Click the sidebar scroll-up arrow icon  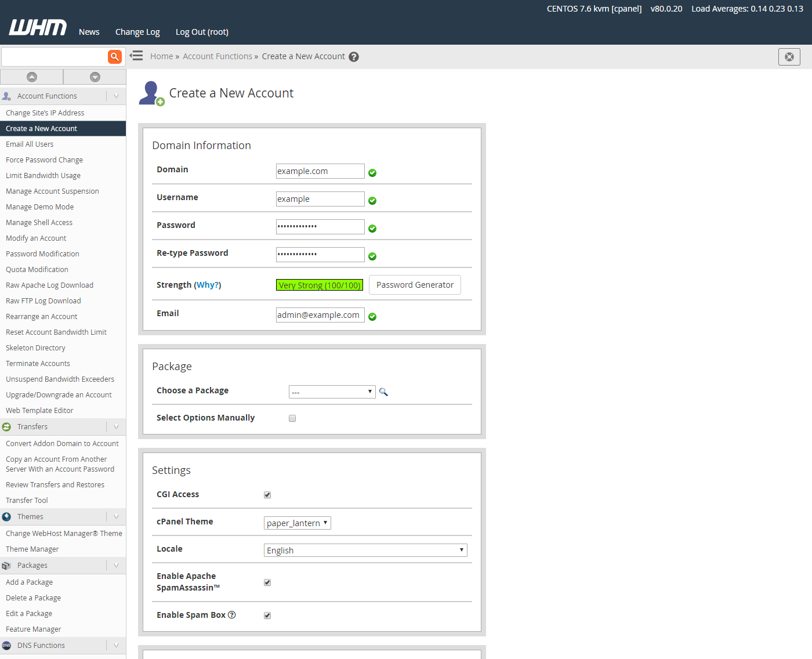point(32,77)
